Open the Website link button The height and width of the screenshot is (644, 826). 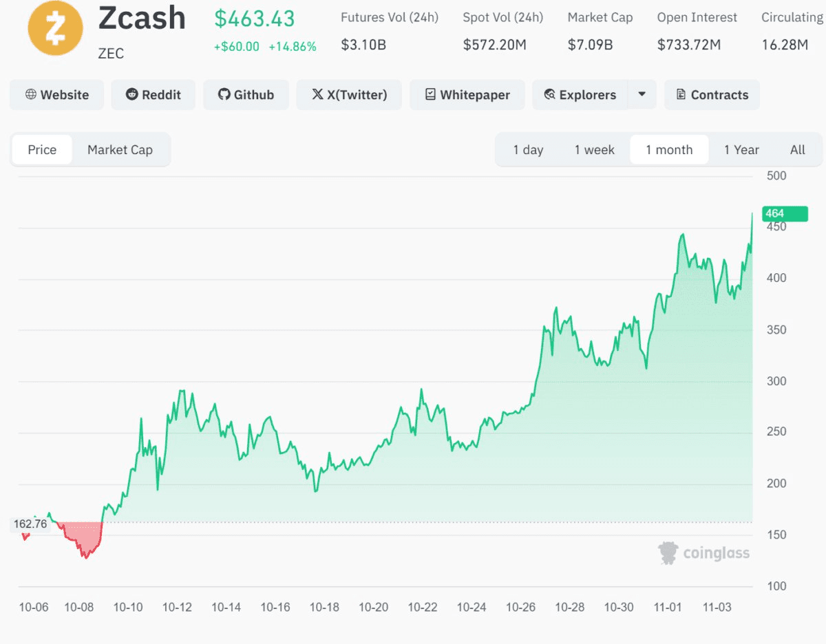[x=57, y=95]
